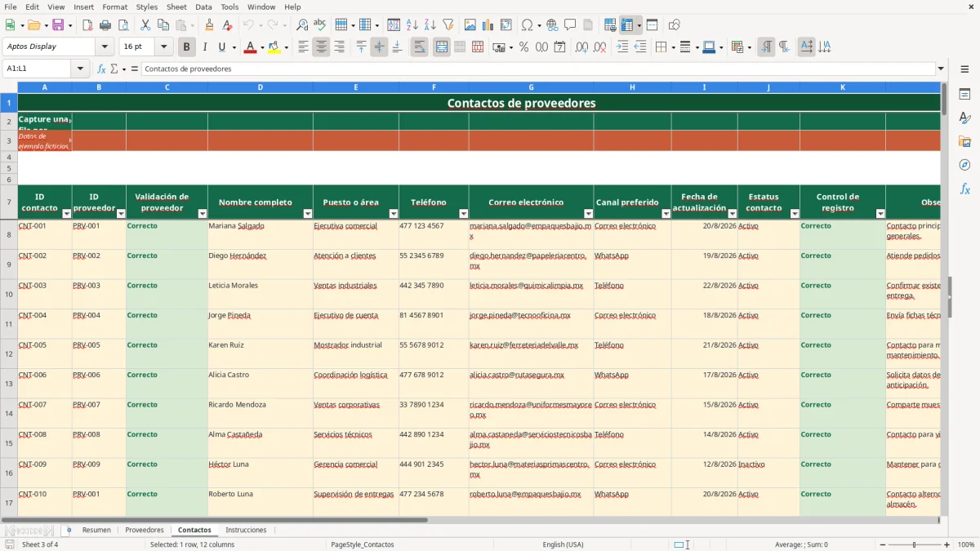
Task: Insert a comment icon
Action: [570, 25]
